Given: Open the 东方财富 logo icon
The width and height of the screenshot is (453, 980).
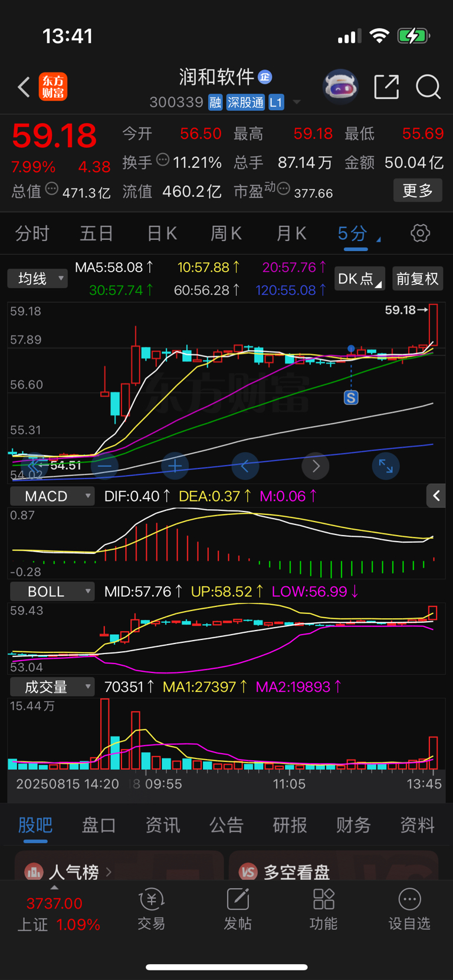Looking at the screenshot, I should [53, 87].
